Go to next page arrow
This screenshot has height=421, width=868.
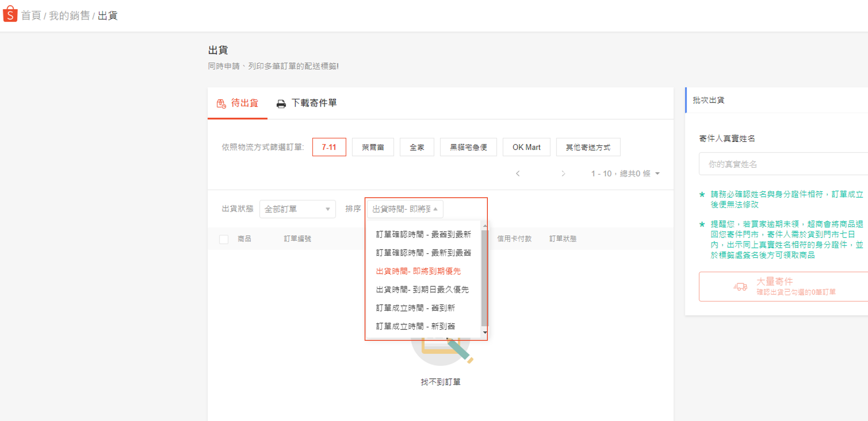563,173
